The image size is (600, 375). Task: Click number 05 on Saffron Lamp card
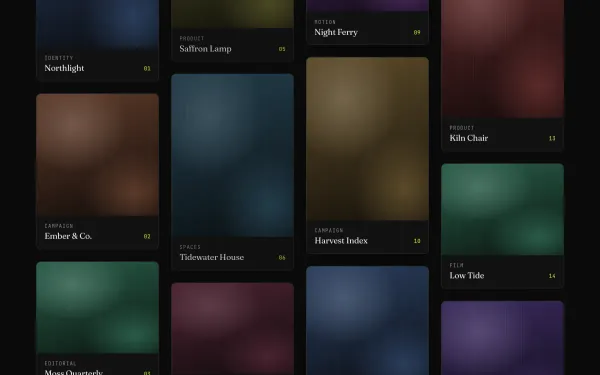click(282, 49)
